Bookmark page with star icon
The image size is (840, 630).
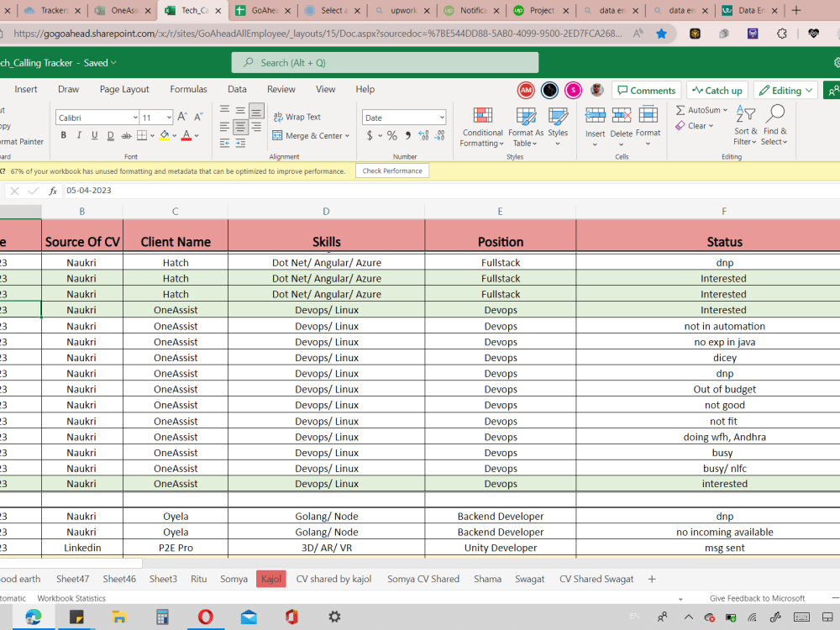(662, 34)
